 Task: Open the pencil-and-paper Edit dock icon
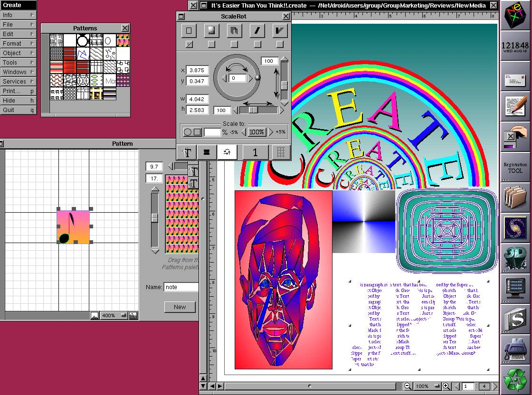coord(515,106)
